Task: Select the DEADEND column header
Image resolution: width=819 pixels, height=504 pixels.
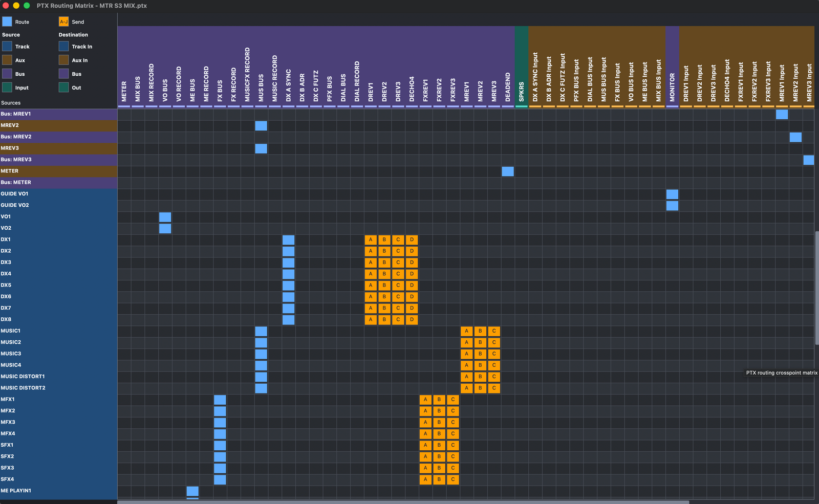Action: point(508,67)
